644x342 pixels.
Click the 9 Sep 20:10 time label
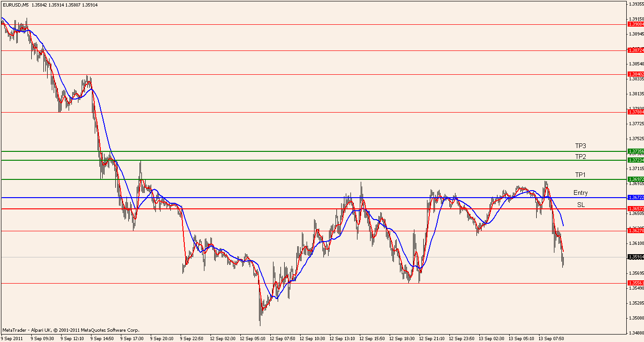162,338
